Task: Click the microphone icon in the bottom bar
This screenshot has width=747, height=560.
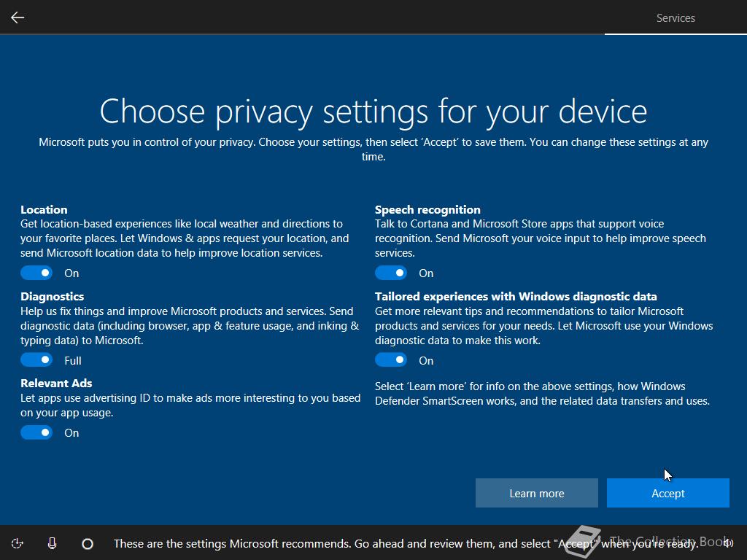Action: [53, 543]
